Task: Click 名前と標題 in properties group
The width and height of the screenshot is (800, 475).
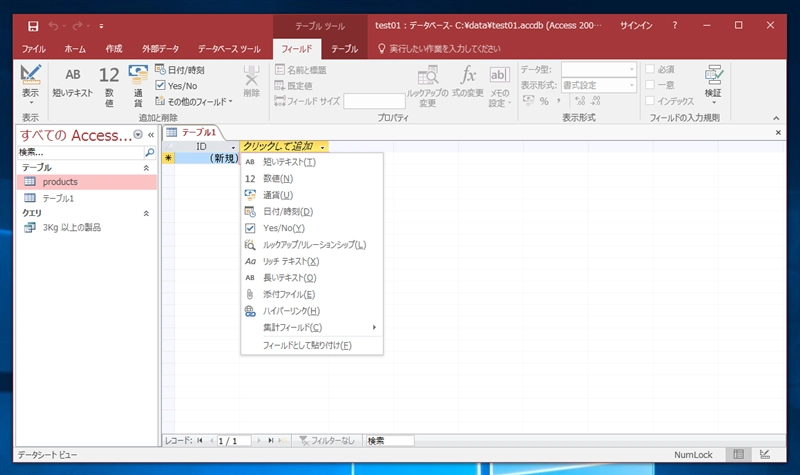Action: point(301,70)
